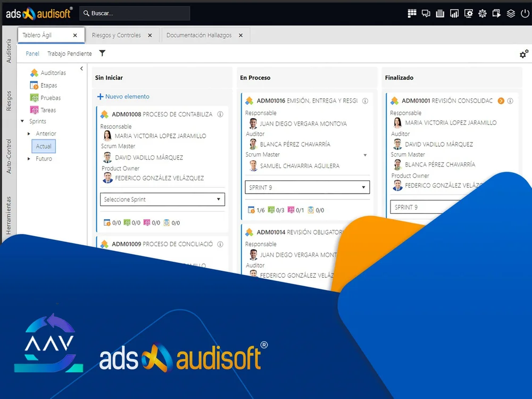Click info icon on ADM01001 card
This screenshot has width=532, height=399.
coord(510,101)
